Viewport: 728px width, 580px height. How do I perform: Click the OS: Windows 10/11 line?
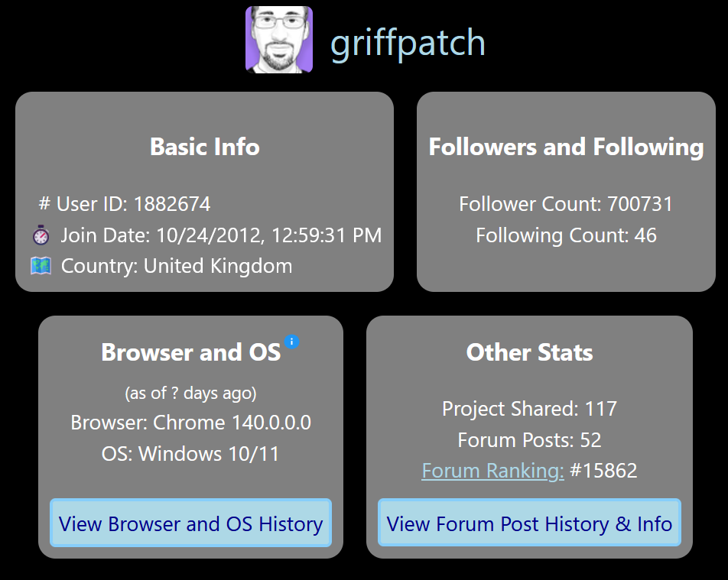190,454
